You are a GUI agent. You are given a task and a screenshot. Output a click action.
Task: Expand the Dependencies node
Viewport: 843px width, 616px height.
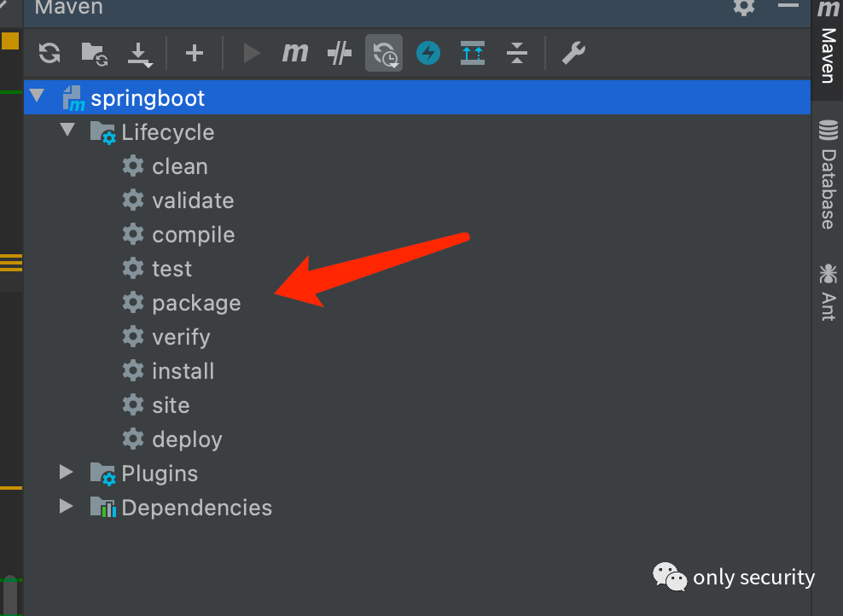tap(67, 507)
